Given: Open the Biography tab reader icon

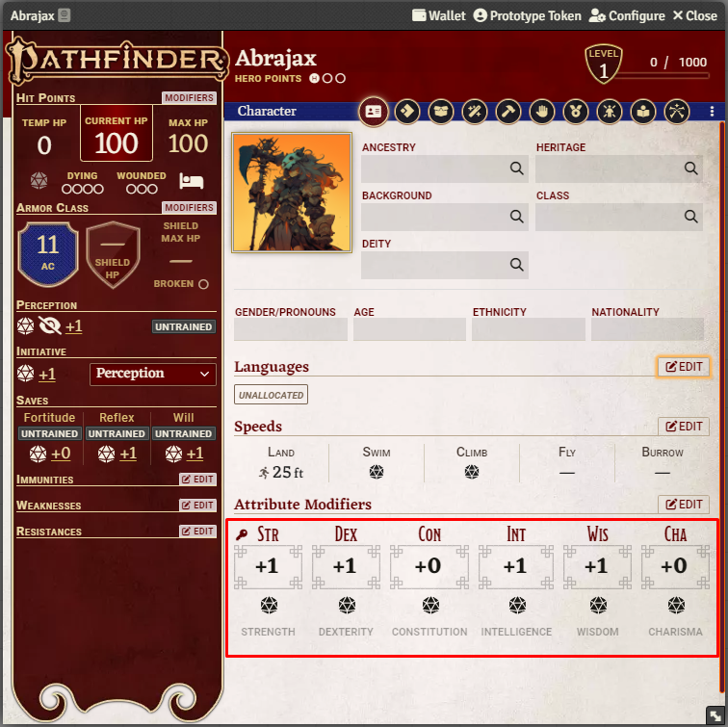Looking at the screenshot, I should click(x=643, y=112).
